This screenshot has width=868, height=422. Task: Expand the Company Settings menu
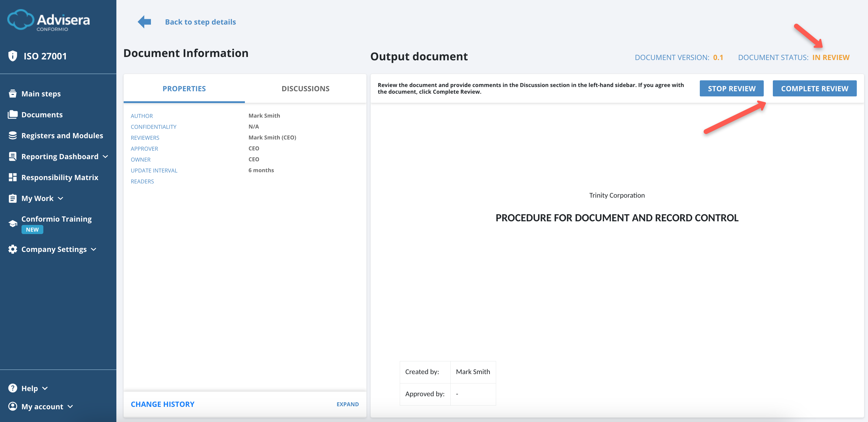(x=94, y=250)
